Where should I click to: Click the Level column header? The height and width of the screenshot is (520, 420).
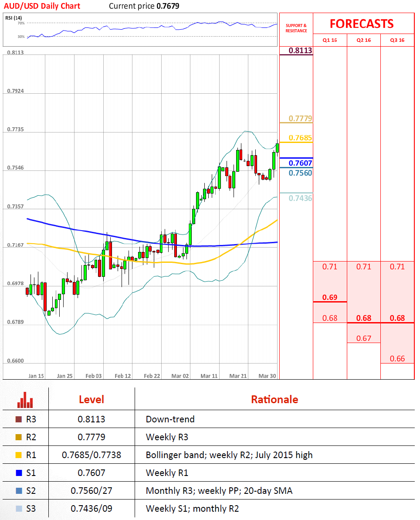[91, 400]
